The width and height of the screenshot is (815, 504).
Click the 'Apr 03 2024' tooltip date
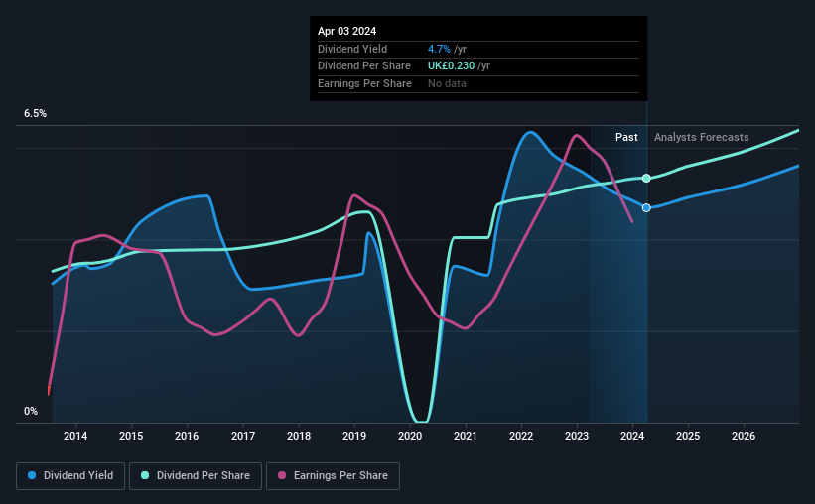click(x=346, y=31)
